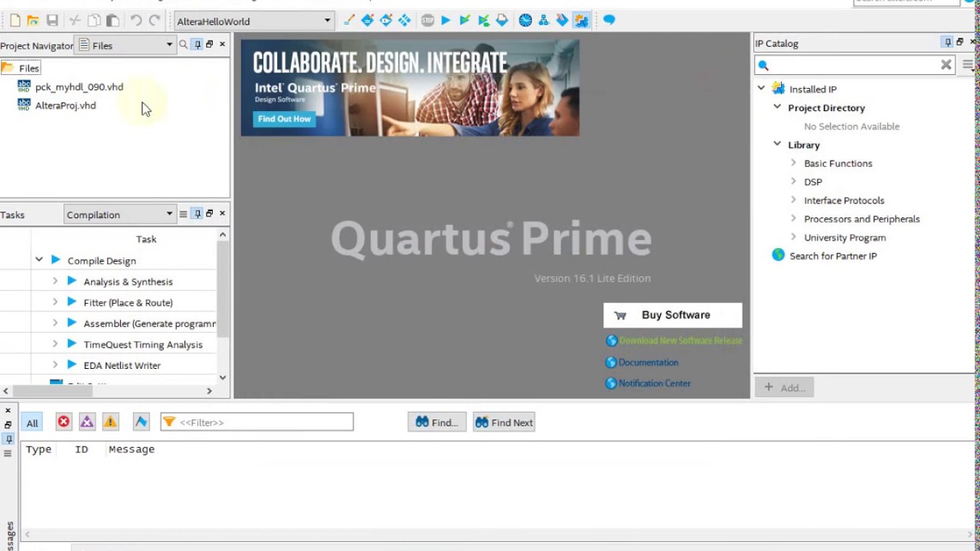Expand Fitter (Place & Route) task
Viewport: 980px width, 551px height.
[55, 302]
